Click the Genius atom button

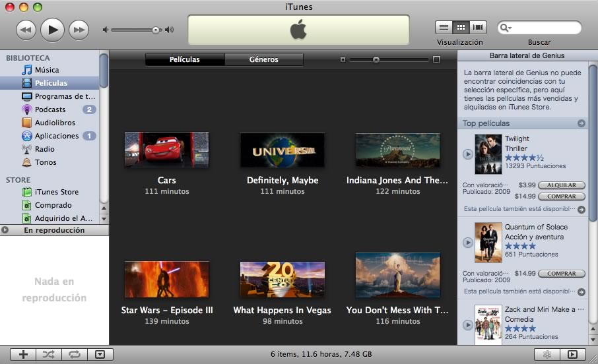(547, 355)
